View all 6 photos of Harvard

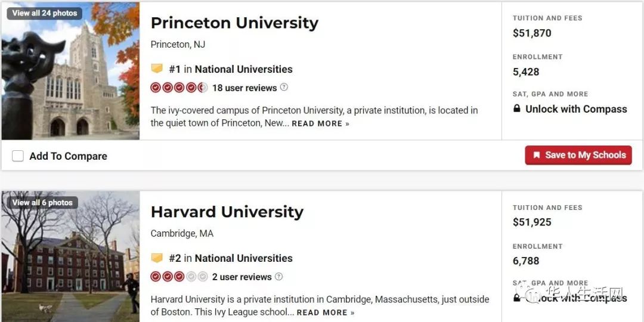[42, 203]
